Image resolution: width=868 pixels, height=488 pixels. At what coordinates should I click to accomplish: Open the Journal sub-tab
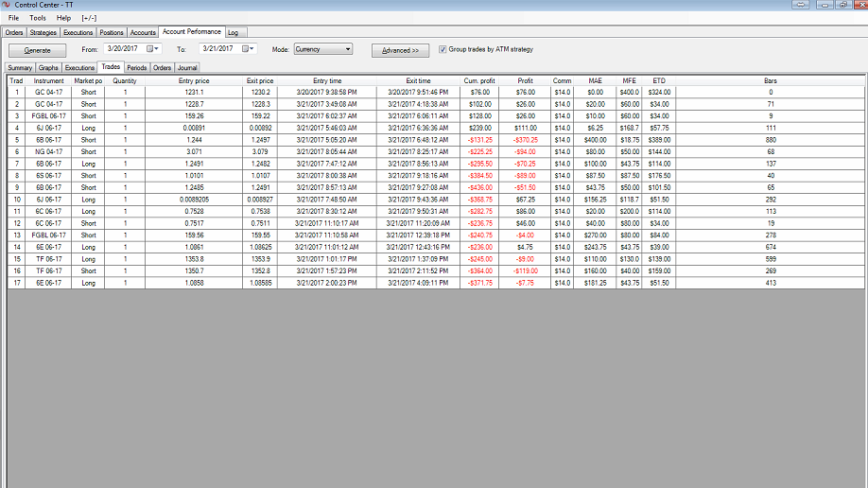[187, 67]
